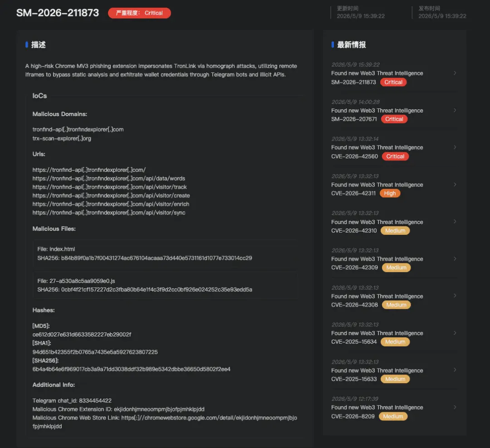This screenshot has width=490, height=448.
Task: Click timestamp 2026/5/9 12:17:39 in list
Action: [x=355, y=399]
